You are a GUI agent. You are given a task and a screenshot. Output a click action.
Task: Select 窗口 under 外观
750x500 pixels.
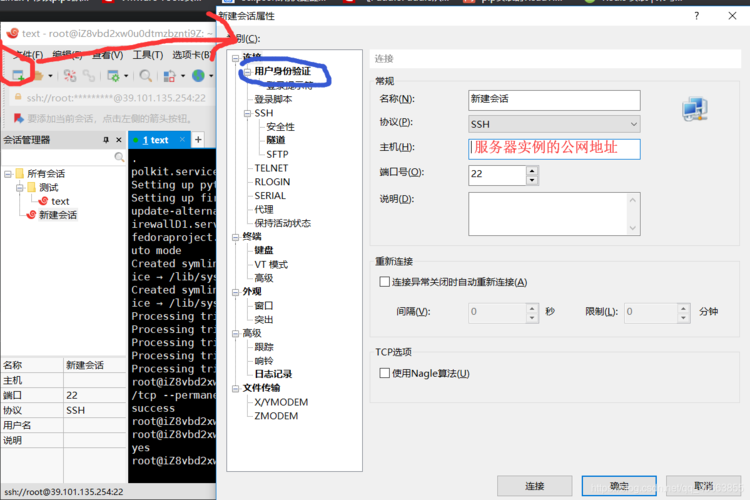point(264,306)
